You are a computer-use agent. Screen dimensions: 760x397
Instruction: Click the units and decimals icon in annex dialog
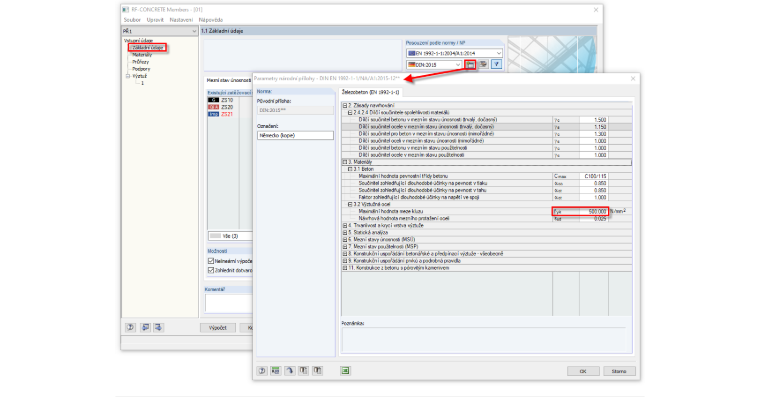275,371
